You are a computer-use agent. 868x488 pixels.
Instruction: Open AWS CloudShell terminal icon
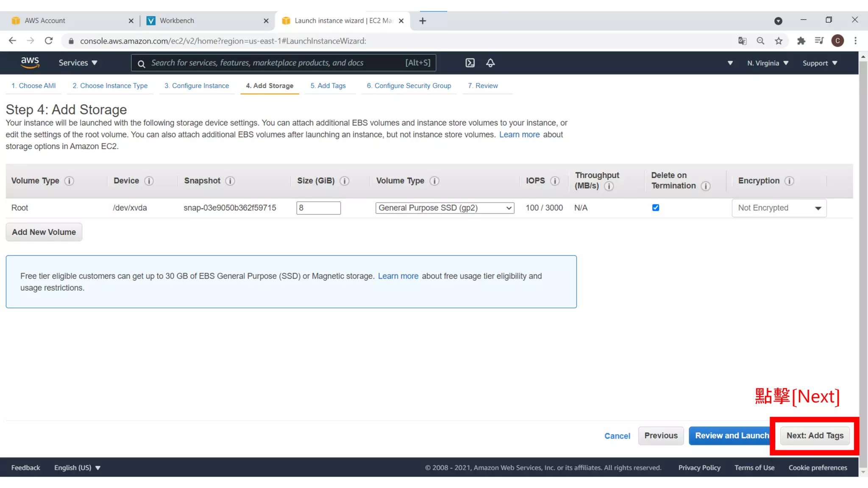click(470, 63)
